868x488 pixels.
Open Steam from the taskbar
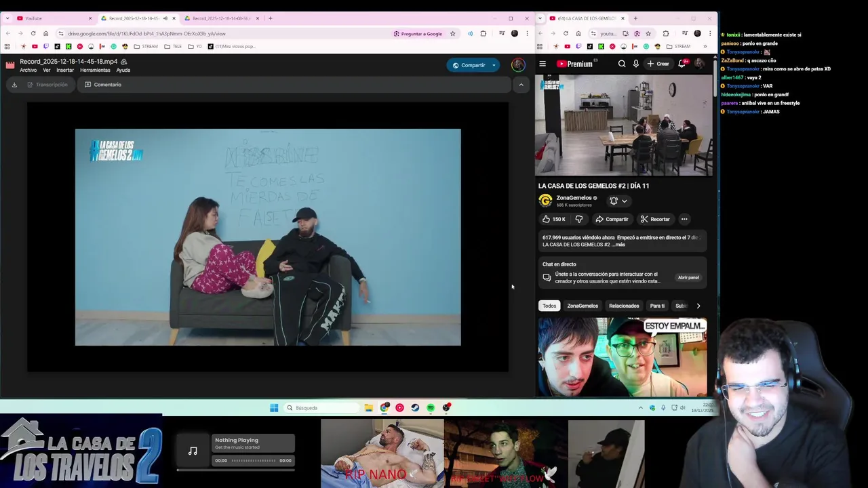[x=415, y=407]
